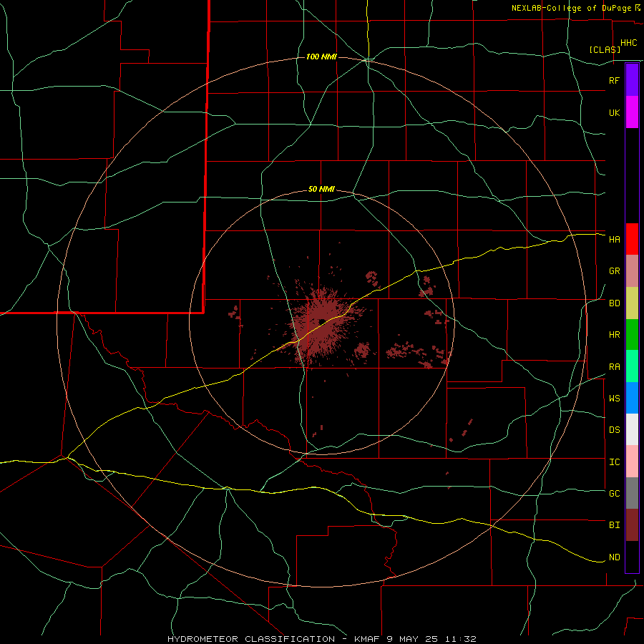
Task: Click the ND label in legend
Action: coord(615,557)
